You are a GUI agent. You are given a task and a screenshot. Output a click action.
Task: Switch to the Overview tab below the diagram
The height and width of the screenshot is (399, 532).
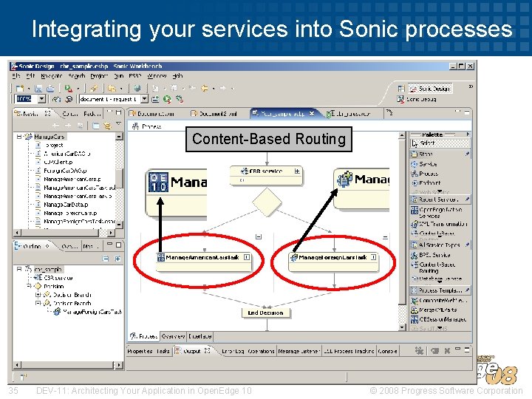(173, 336)
